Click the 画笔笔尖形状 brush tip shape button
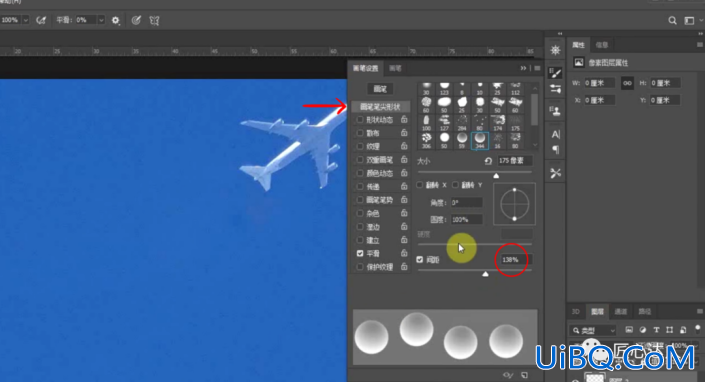This screenshot has height=382, width=705. pos(380,107)
